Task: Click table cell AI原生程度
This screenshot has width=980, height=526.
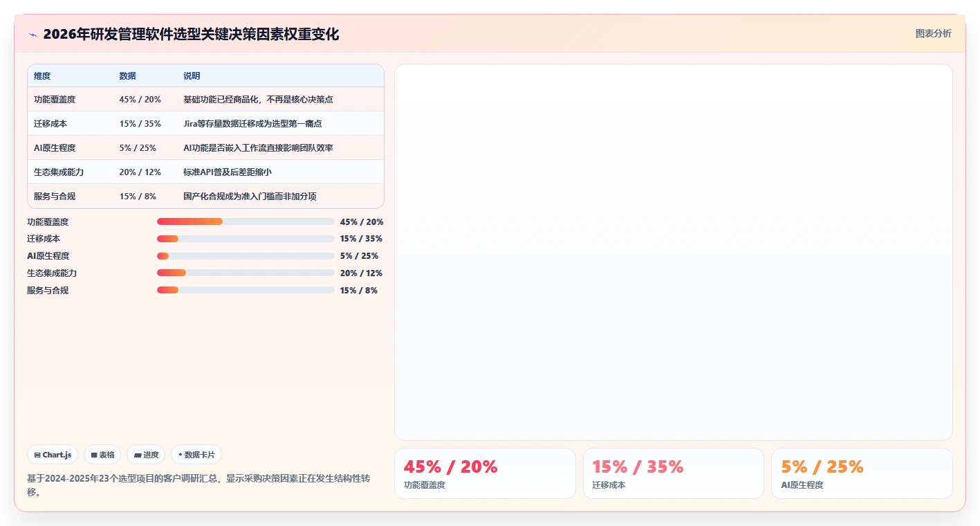Action: [x=55, y=148]
